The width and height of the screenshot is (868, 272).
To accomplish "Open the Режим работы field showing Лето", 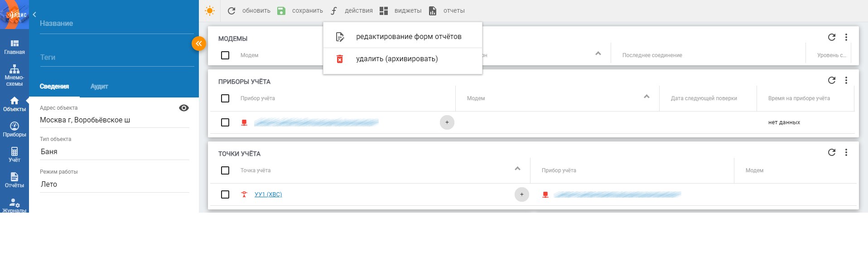I will (x=115, y=185).
